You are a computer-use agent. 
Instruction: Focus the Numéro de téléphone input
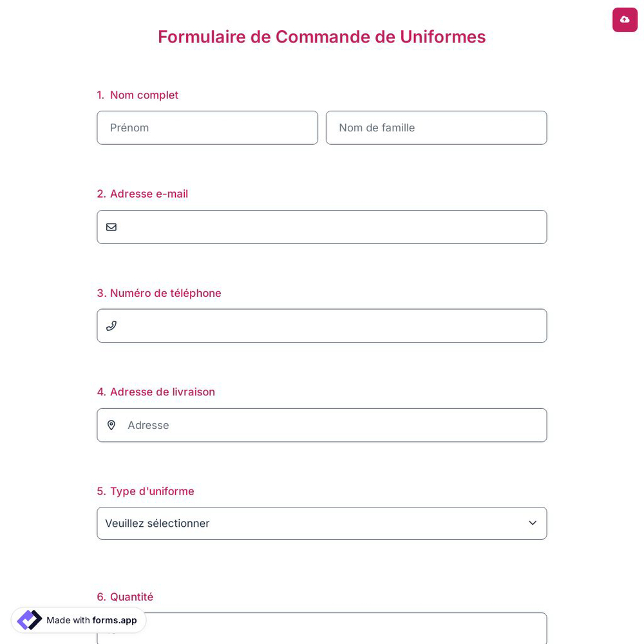tap(322, 326)
